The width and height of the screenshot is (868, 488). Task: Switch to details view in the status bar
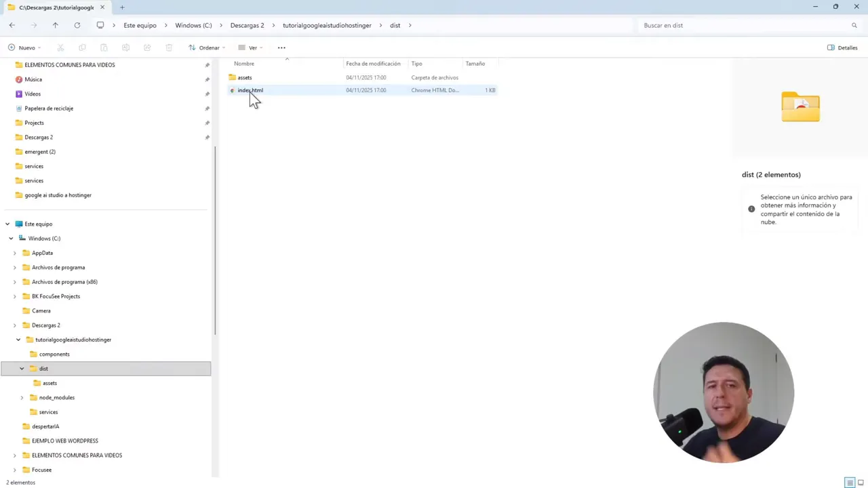tap(850, 482)
